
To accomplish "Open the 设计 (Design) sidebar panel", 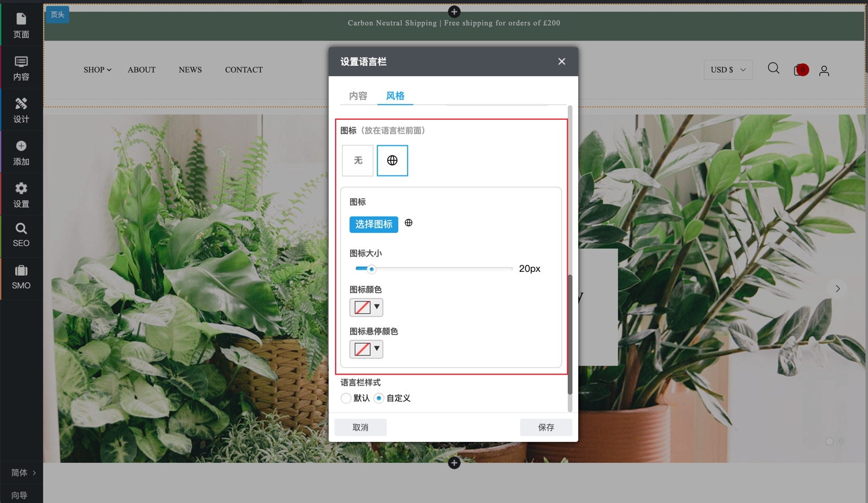I will (x=21, y=110).
